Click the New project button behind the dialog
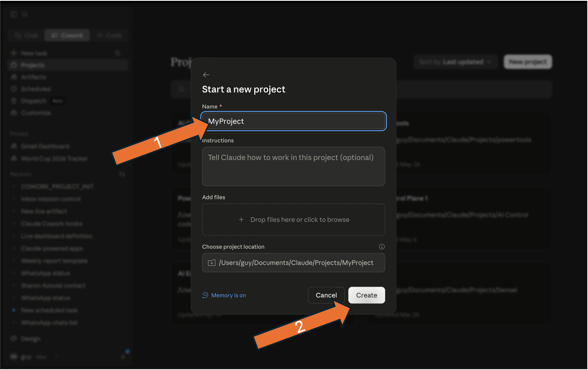 coord(528,62)
